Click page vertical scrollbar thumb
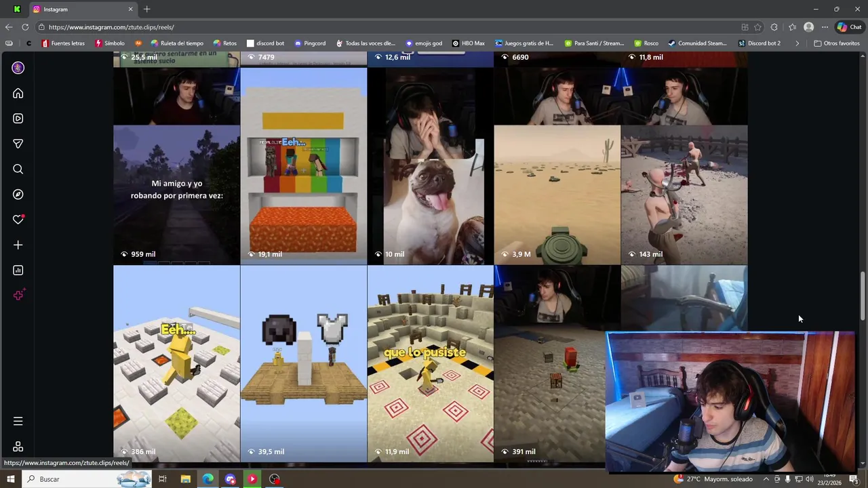Viewport: 868px width, 488px height. coord(863,295)
